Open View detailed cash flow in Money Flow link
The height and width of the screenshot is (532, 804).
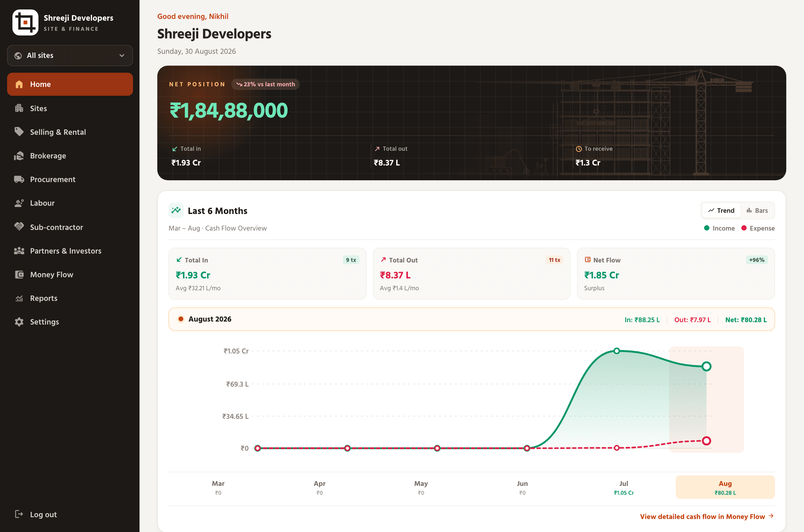[x=707, y=516]
